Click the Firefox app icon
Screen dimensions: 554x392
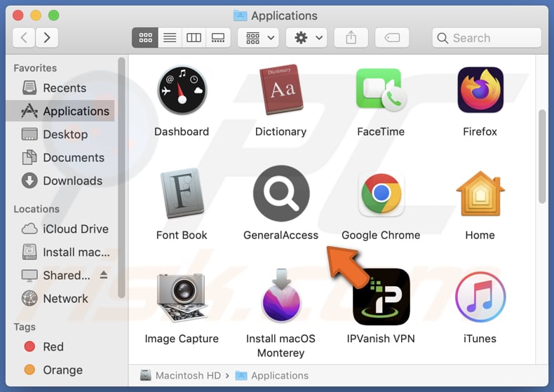click(x=480, y=90)
